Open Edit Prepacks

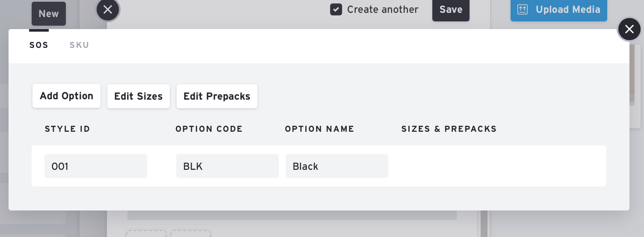[x=217, y=96]
